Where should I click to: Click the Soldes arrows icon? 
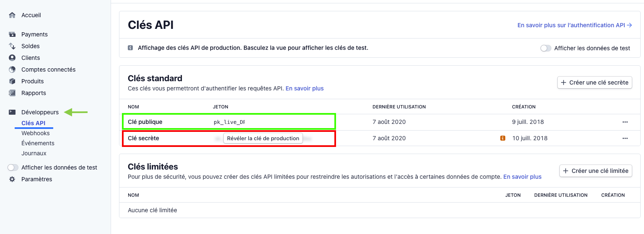tap(12, 46)
